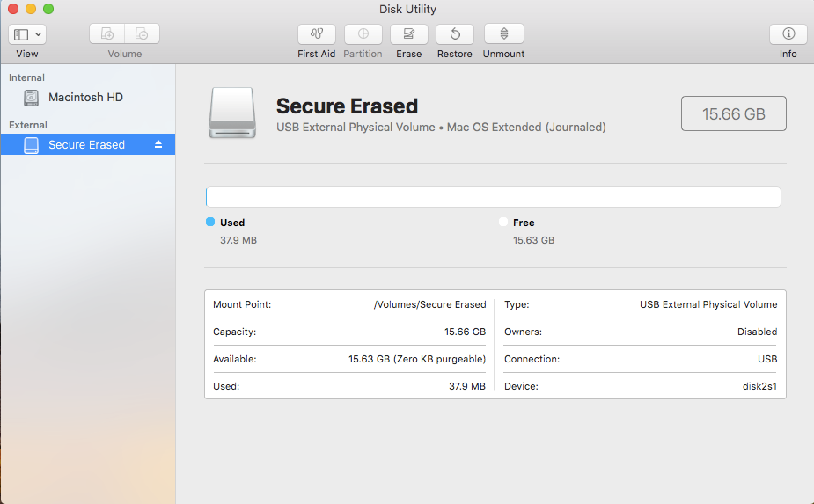
Task: Click the add volume icon
Action: 107,34
